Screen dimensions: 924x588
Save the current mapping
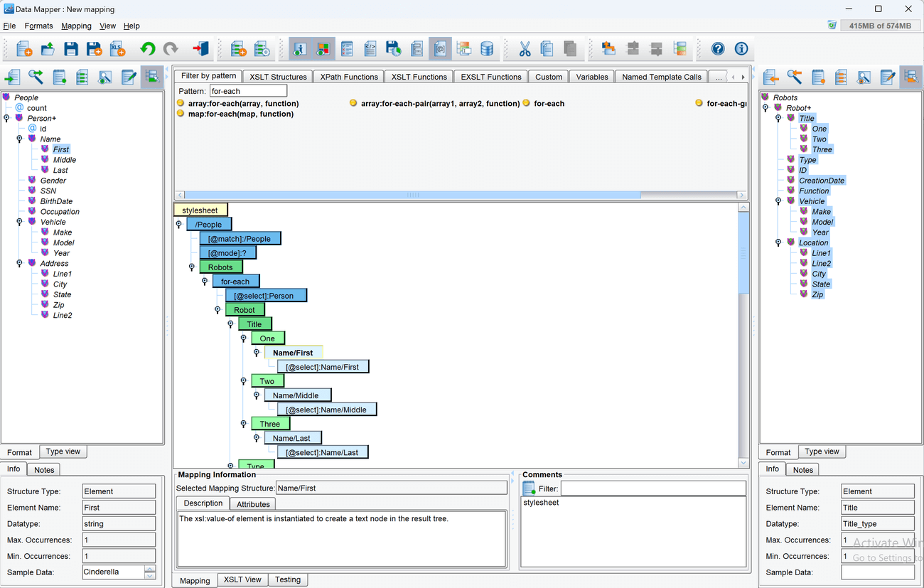point(71,48)
